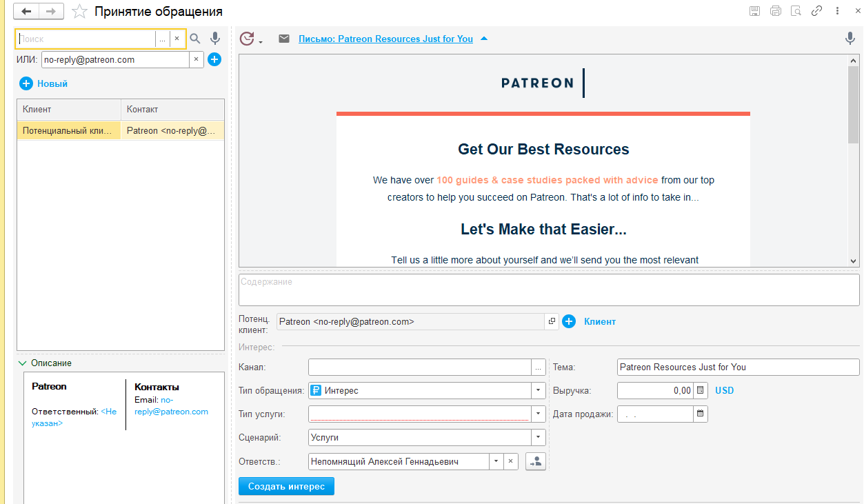Expand the Тип услуги dropdown
The image size is (864, 504).
click(x=539, y=414)
